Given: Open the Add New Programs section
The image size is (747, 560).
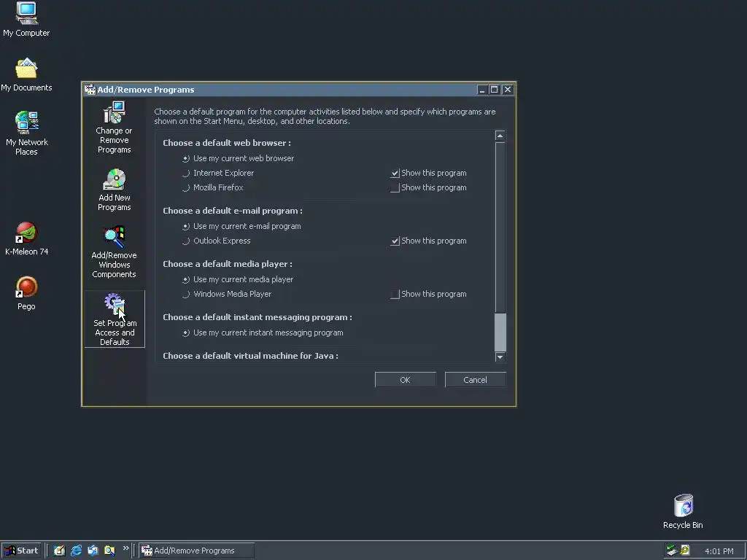Looking at the screenshot, I should coord(114,190).
